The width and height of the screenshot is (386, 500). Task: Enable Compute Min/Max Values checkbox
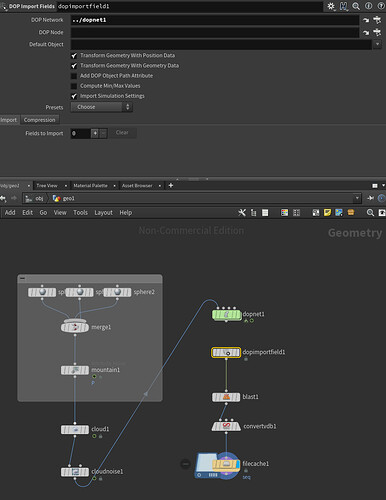tap(74, 86)
